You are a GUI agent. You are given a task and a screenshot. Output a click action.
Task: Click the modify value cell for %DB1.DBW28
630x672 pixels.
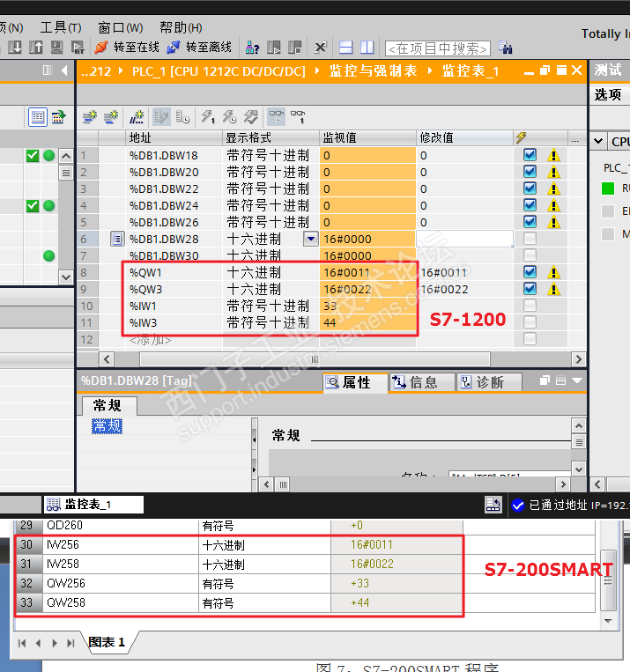click(x=464, y=239)
